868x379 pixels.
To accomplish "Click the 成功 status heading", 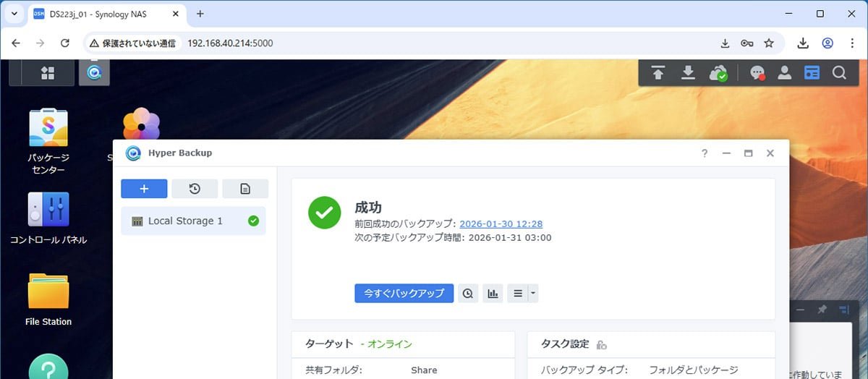I will 368,207.
